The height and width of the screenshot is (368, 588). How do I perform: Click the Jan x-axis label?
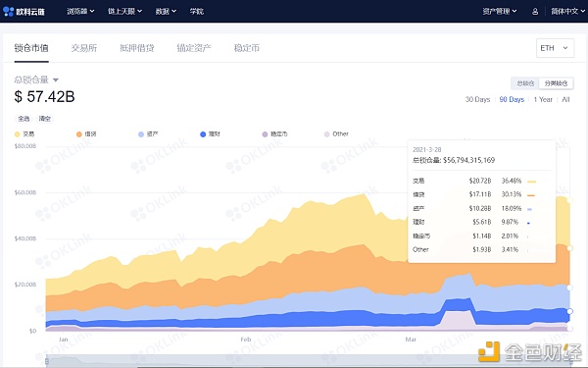point(64,340)
